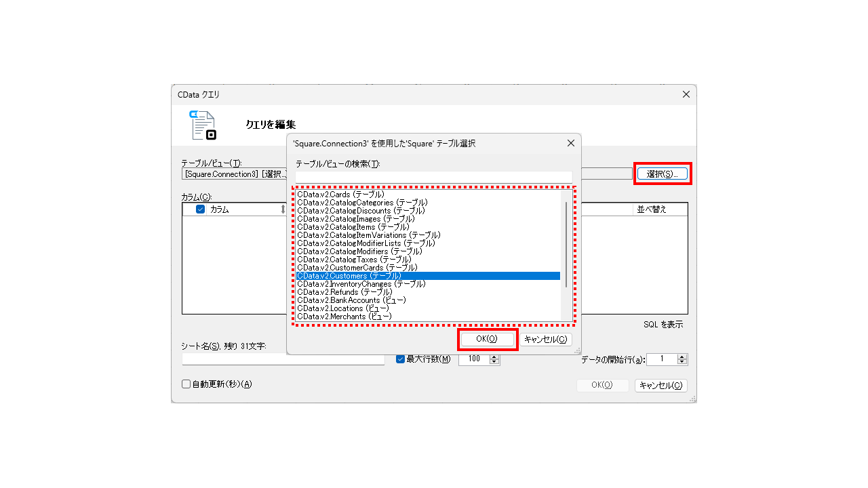This screenshot has height=488, width=868.
Task: Pick CData.v2.InventoryChanges from the list
Action: (428, 284)
